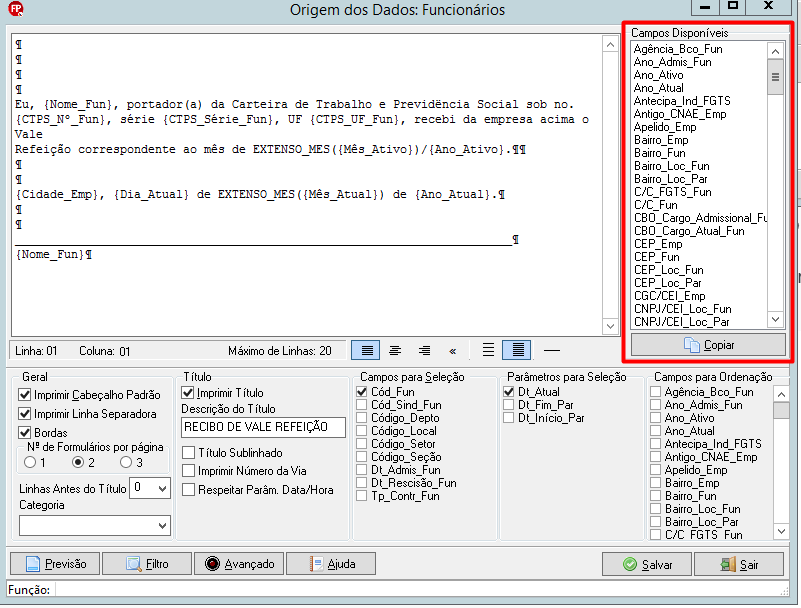Image resolution: width=801 pixels, height=608 pixels.
Task: Check Dt_Rescisão_Fun selection field
Action: 362,483
